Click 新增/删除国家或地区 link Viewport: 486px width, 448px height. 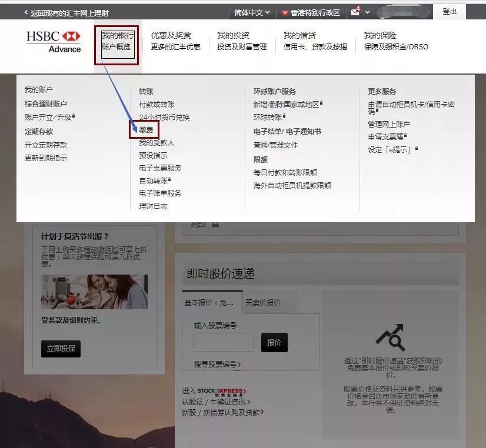[287, 104]
